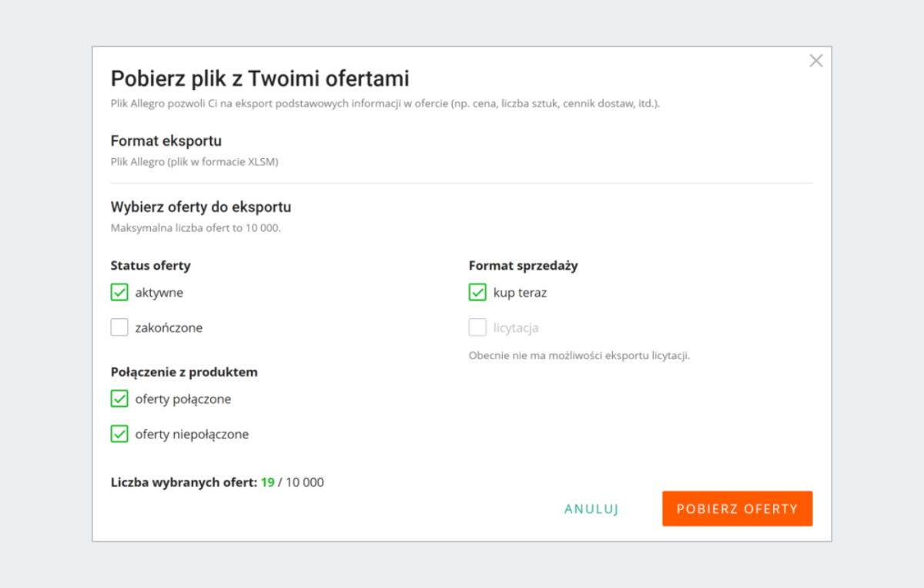Click the "zakończone" label text

[x=169, y=328]
